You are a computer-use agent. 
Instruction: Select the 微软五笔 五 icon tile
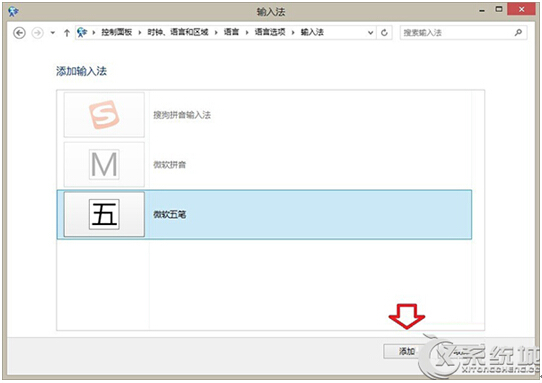click(x=104, y=214)
